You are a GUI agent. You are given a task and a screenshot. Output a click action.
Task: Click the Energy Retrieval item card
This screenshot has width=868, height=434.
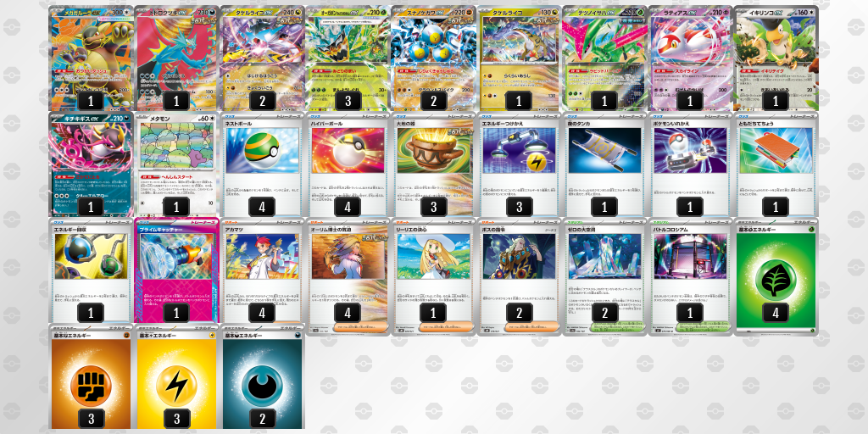tap(92, 270)
